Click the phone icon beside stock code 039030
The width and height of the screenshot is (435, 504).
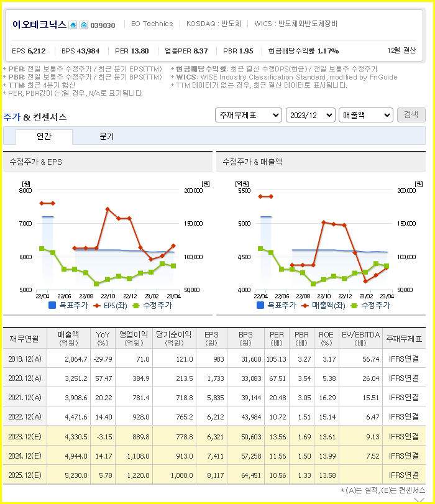pyautogui.click(x=84, y=25)
